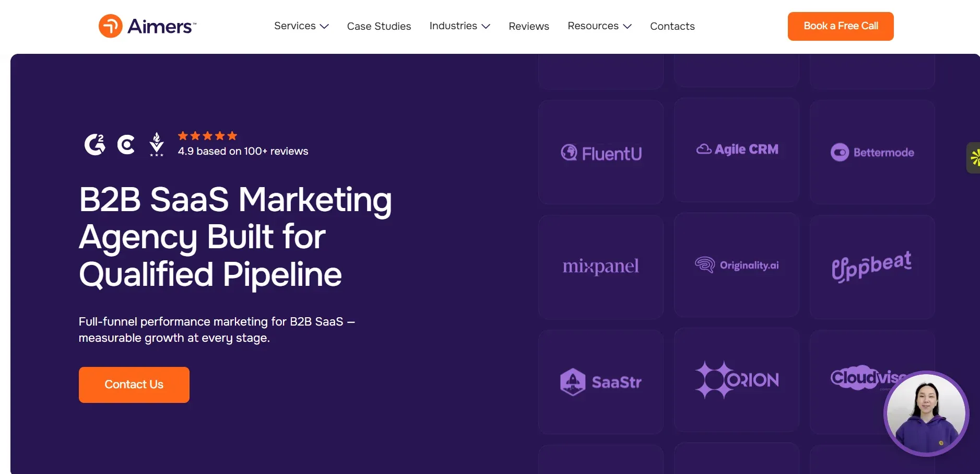Click the mixpanel logo card
The width and height of the screenshot is (980, 474).
pyautogui.click(x=601, y=267)
